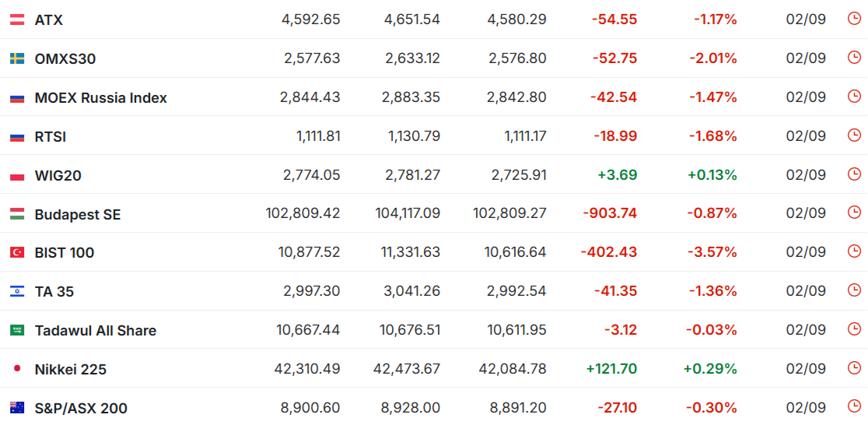This screenshot has height=425, width=868.
Task: Click the clock icon in S&P/ASX 200 row
Action: pos(854,407)
